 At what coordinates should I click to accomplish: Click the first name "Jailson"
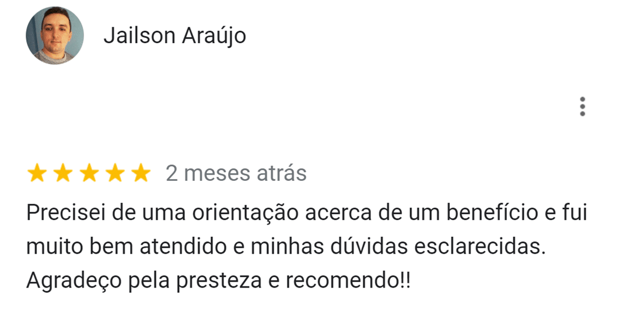click(x=139, y=36)
